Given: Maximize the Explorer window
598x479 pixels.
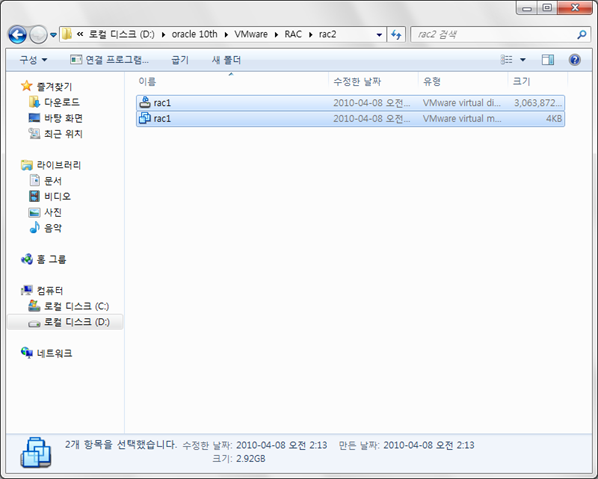Looking at the screenshot, I should tap(547, 8).
